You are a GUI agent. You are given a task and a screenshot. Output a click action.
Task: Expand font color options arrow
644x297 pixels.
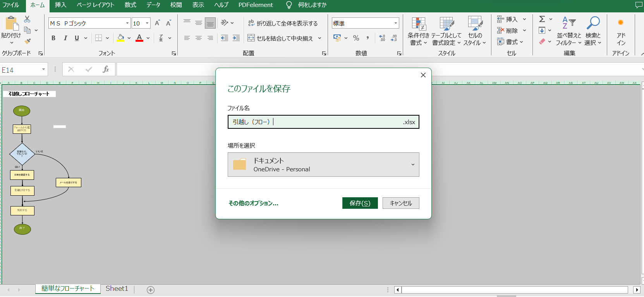148,38
